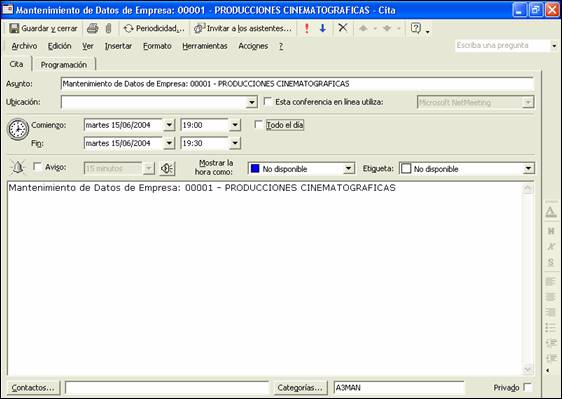The image size is (562, 399).
Task: Open the Formato menu
Action: 157,46
